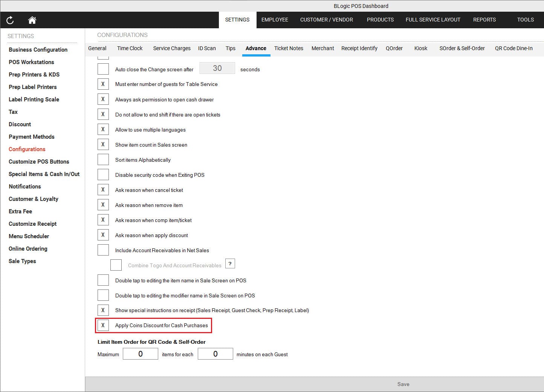Go to the home screen icon

[32, 20]
